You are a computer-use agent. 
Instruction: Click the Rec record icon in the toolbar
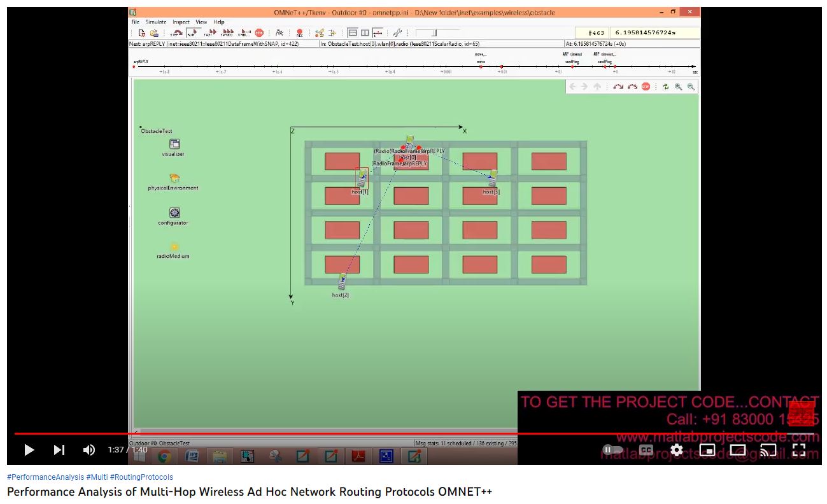299,33
